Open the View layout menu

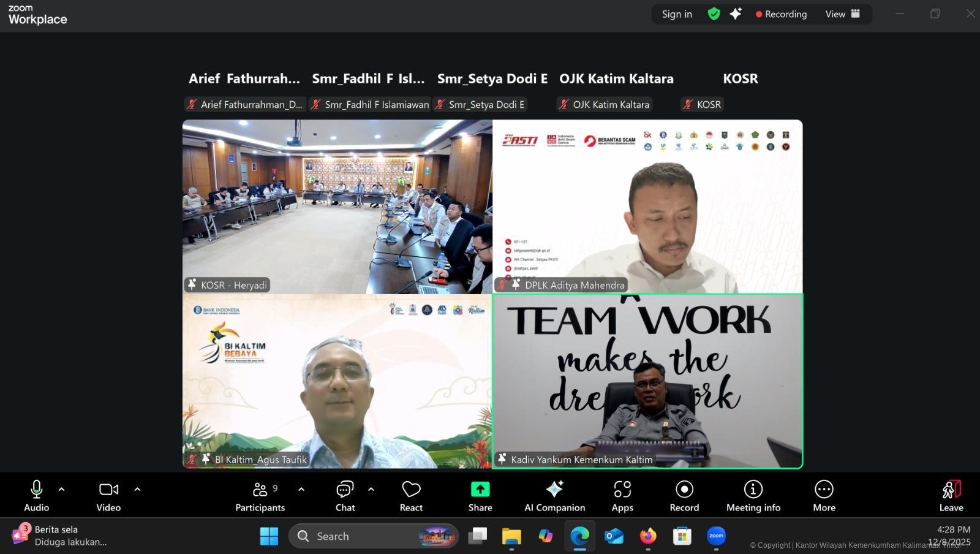coord(843,14)
